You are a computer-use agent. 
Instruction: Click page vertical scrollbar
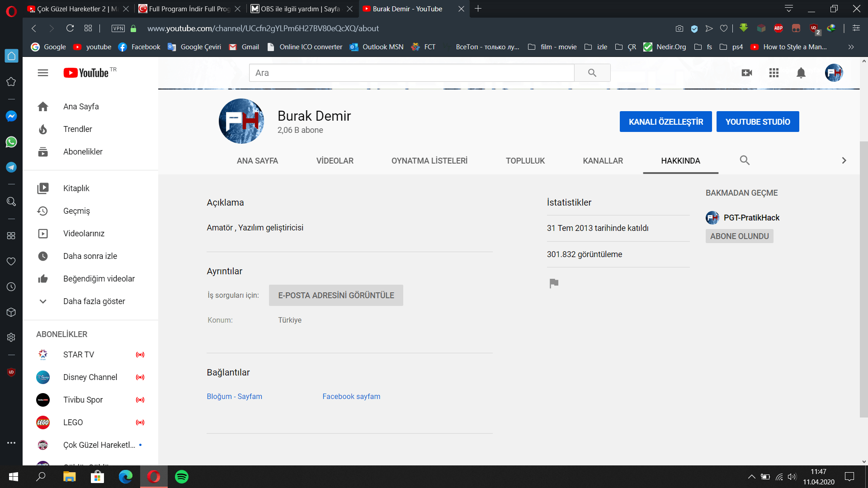click(x=864, y=279)
